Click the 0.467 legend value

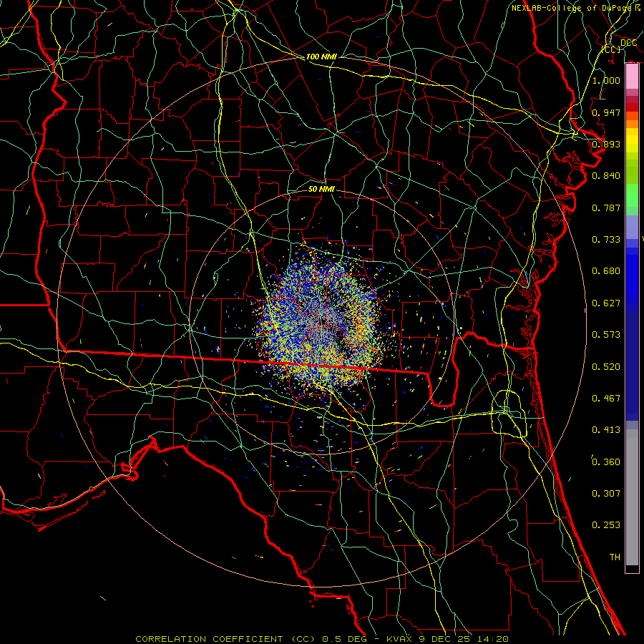point(606,399)
